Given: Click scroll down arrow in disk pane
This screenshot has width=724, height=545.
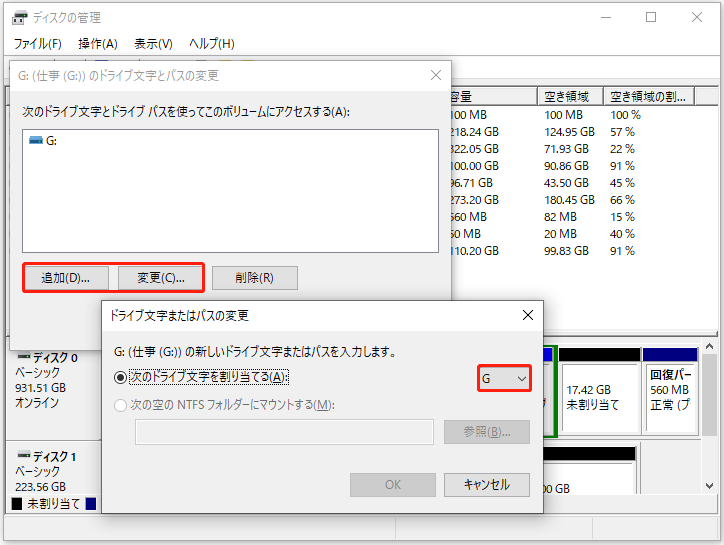Looking at the screenshot, I should (710, 485).
